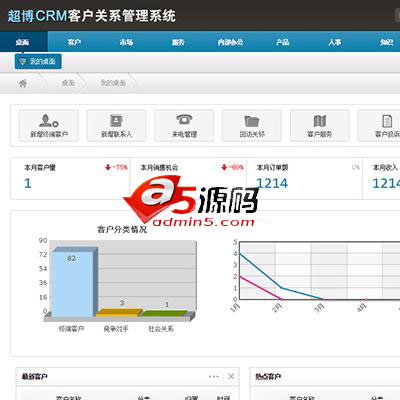Click the 本月客户量 stat label
Image resolution: width=400 pixels, height=400 pixels.
coord(40,167)
